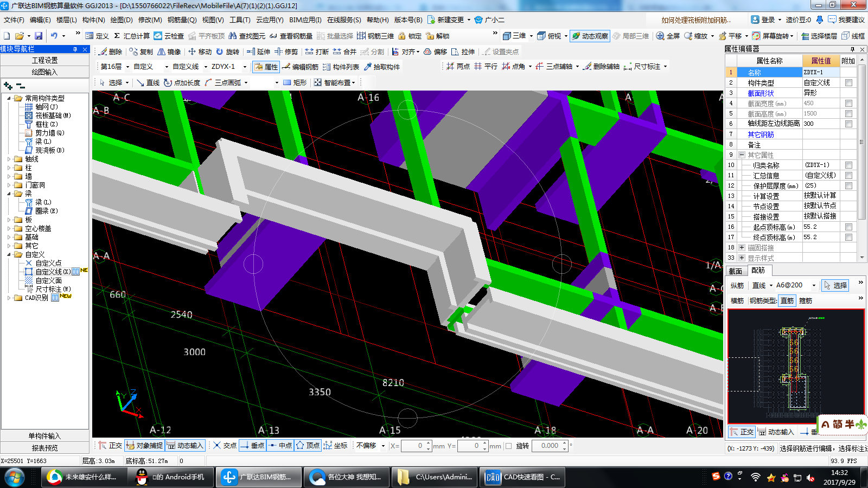868x488 pixels.
Task: Toggle 动态输入 dynamic input in main status bar
Action: (x=185, y=446)
